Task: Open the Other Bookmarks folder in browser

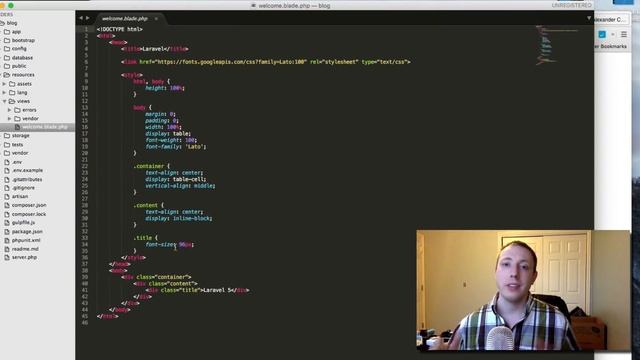Action: [611, 47]
